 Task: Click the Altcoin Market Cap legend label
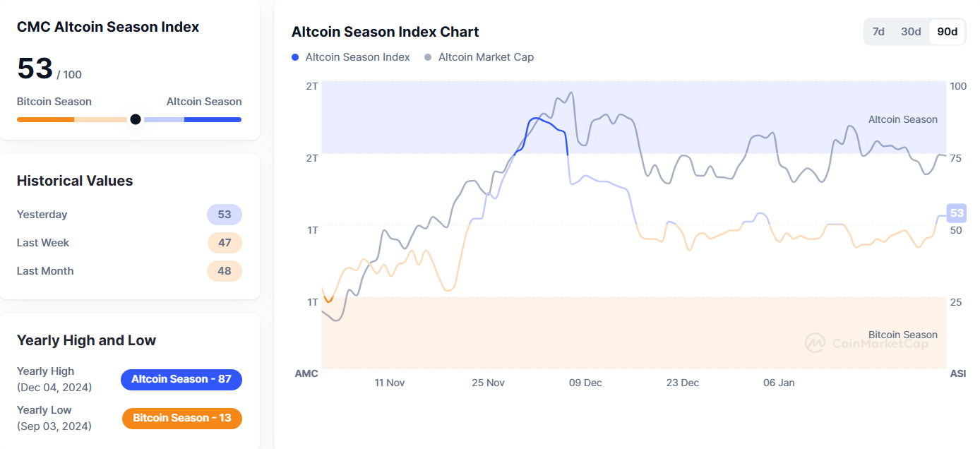pos(486,57)
